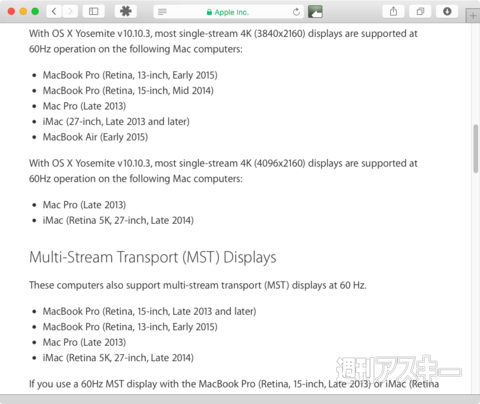
Task: Open the puzzle-piece extension button
Action: pos(126,12)
